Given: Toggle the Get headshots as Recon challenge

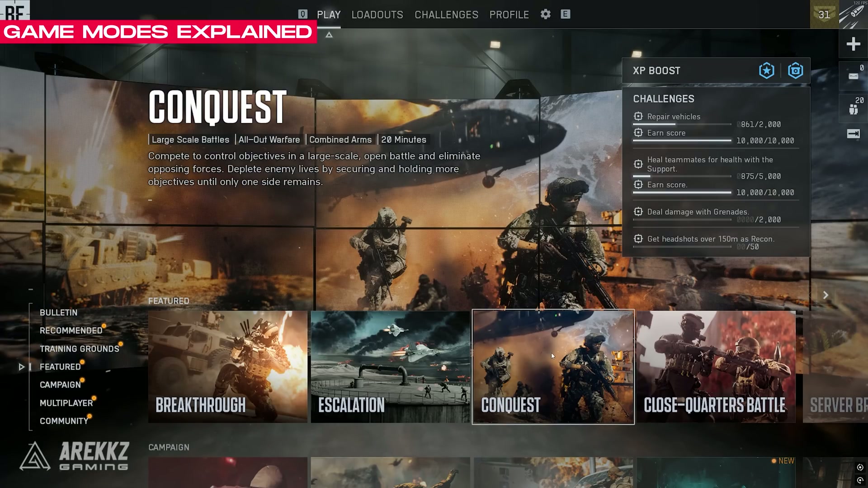Looking at the screenshot, I should 638,239.
